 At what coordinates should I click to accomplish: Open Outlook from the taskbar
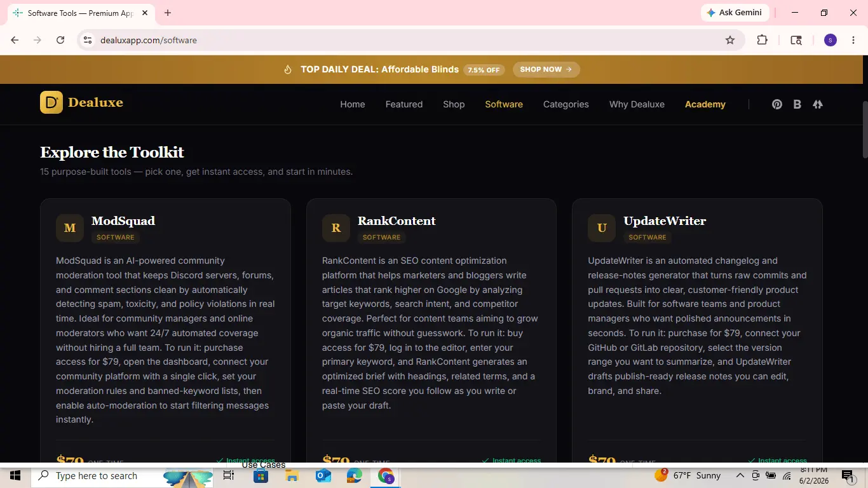pos(323,475)
